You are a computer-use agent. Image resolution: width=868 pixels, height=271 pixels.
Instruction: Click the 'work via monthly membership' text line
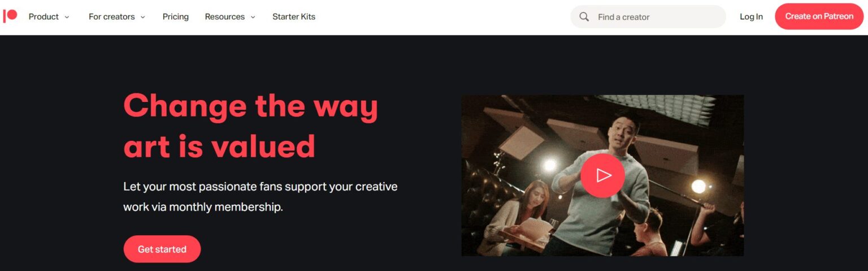click(203, 207)
